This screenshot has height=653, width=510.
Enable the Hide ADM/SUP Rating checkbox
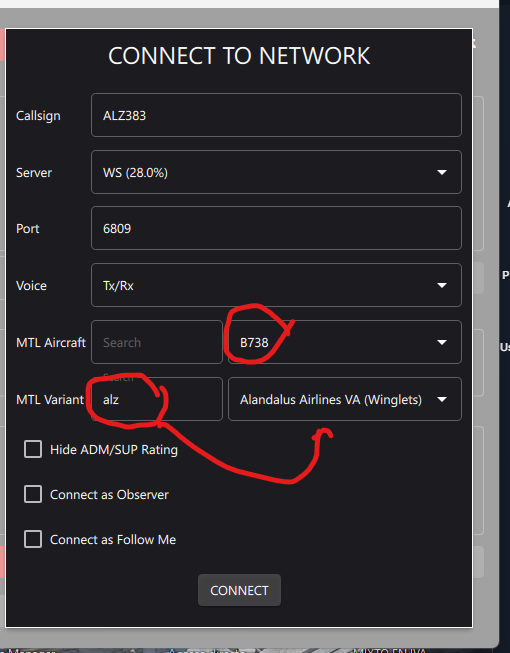[x=33, y=449]
